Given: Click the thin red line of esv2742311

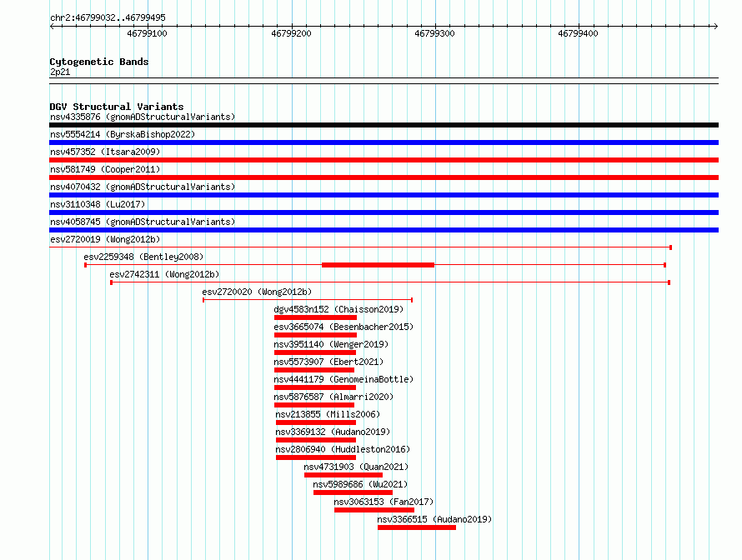Looking at the screenshot, I should (390, 282).
